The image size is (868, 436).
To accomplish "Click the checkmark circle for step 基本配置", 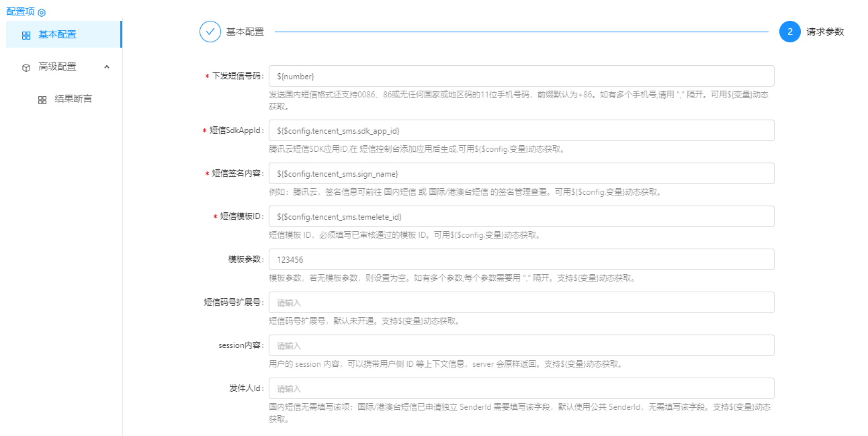I will [210, 32].
